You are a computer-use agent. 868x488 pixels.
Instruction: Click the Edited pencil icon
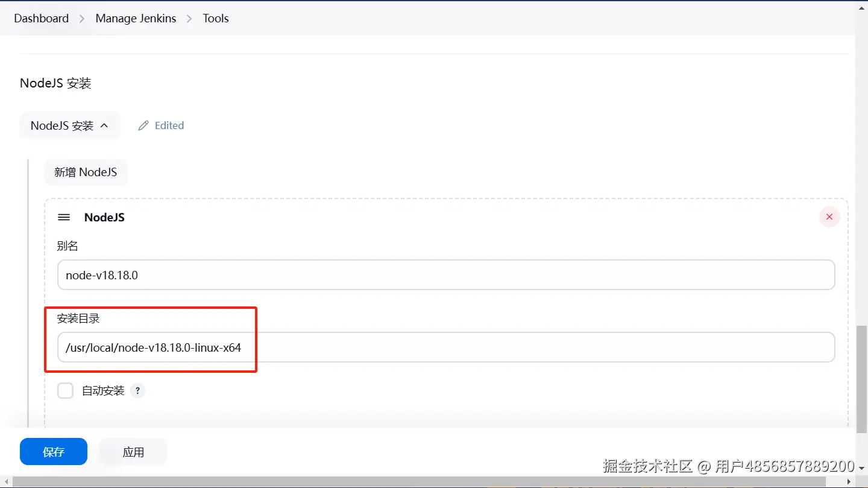tap(143, 125)
